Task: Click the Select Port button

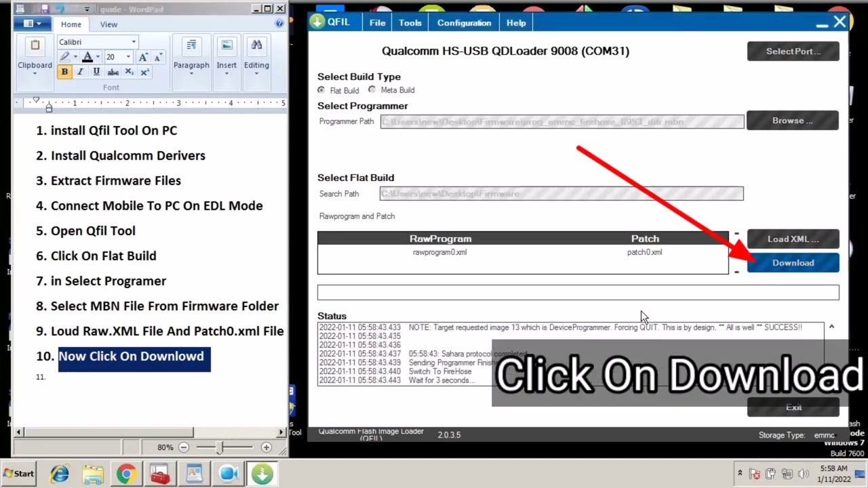Action: pos(793,52)
